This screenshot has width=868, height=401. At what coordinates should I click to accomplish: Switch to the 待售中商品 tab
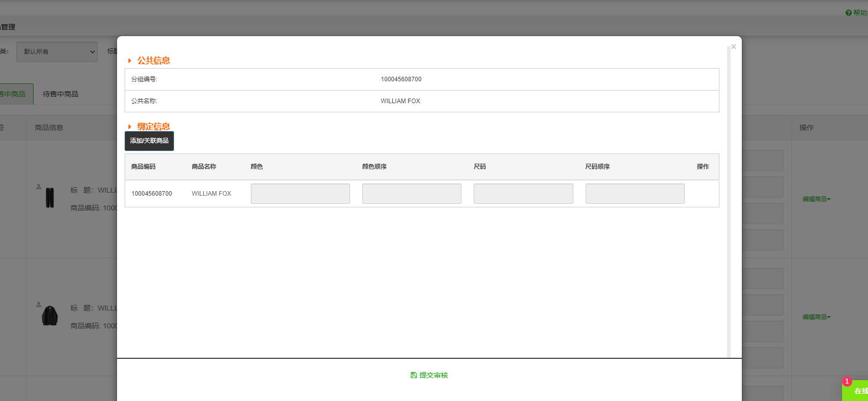(x=61, y=94)
